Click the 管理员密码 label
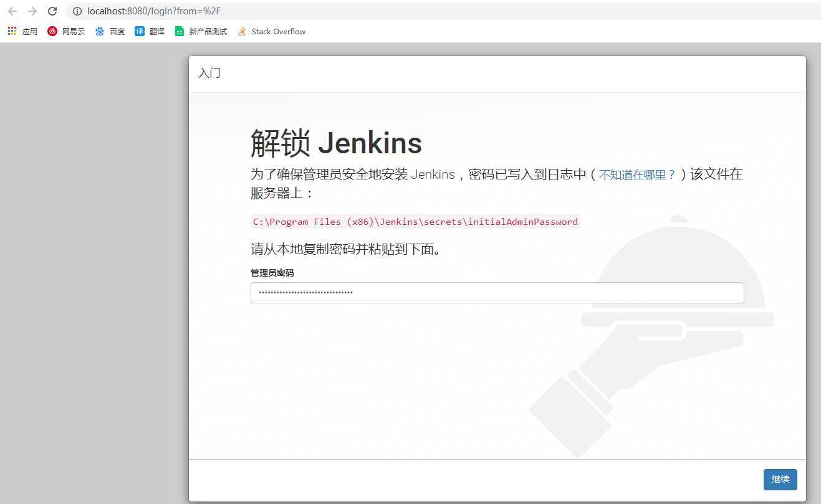Viewport: 821px width, 504px height. coord(272,273)
